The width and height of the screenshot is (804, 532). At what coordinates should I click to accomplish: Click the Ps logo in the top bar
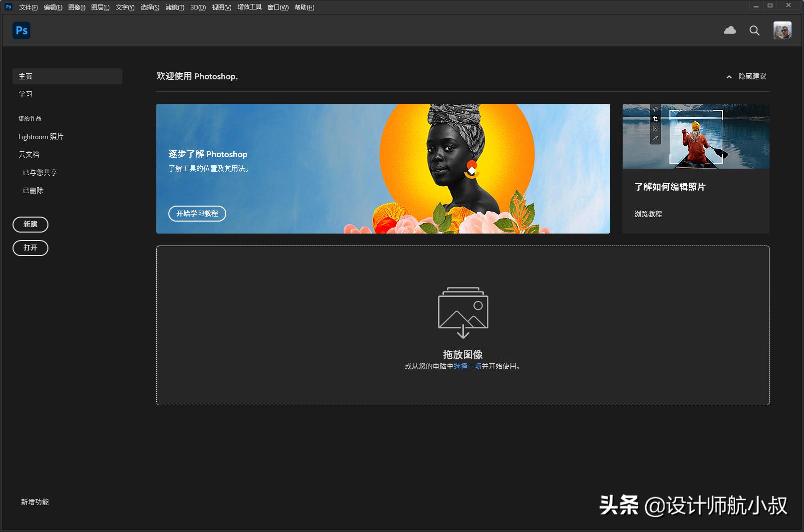click(21, 30)
